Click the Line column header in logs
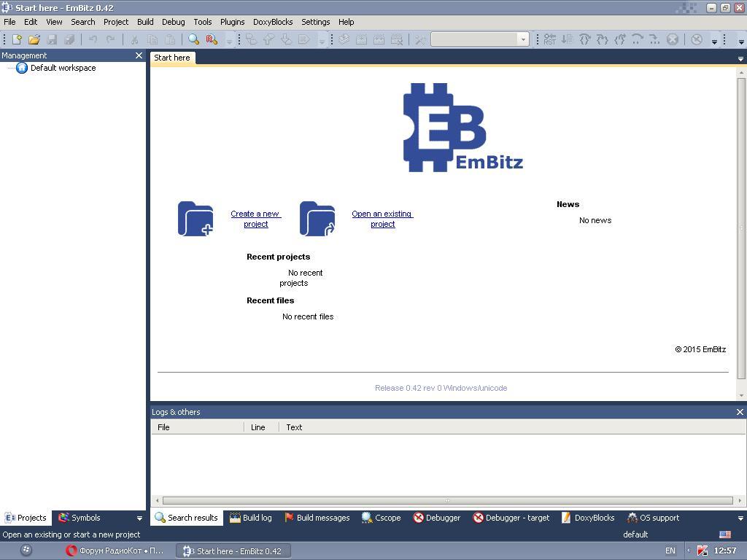 261,427
